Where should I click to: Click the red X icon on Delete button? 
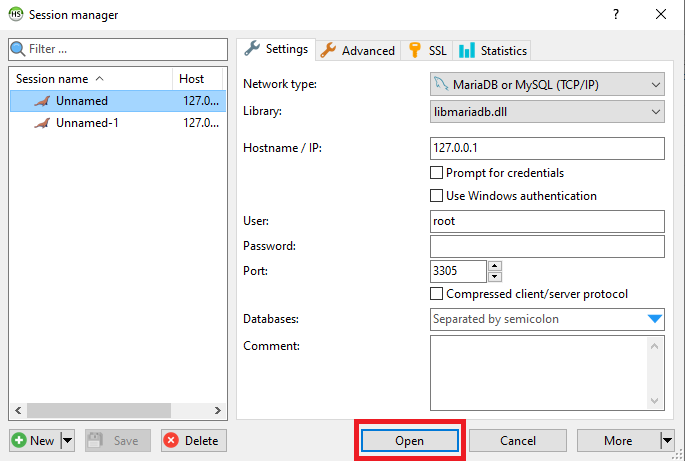(171, 440)
